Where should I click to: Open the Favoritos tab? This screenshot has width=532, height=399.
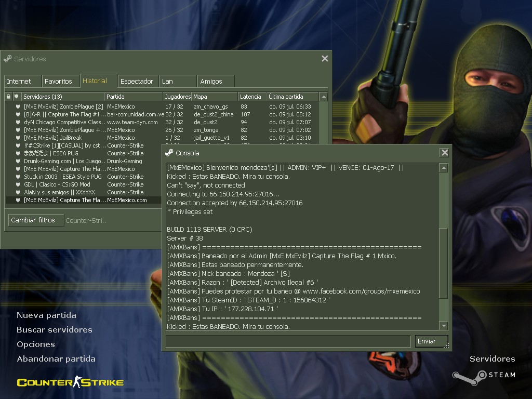click(x=60, y=82)
